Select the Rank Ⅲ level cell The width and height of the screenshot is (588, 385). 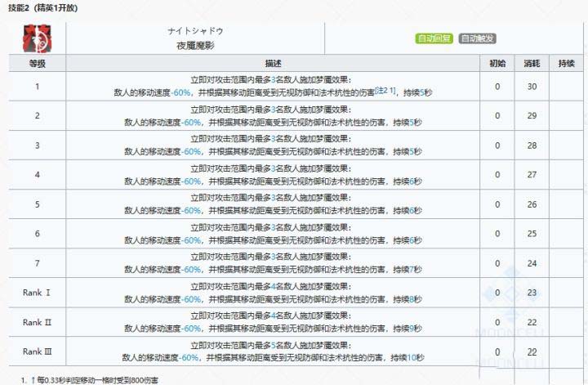(x=37, y=351)
